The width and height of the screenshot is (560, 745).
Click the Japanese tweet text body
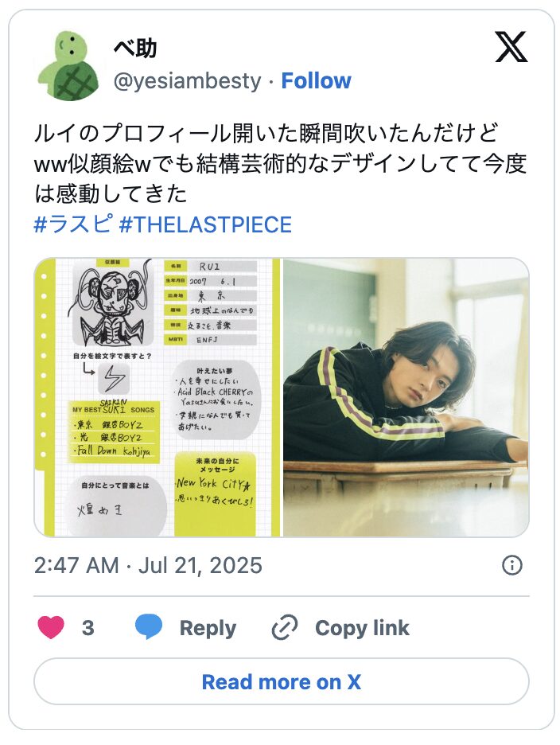280,163
